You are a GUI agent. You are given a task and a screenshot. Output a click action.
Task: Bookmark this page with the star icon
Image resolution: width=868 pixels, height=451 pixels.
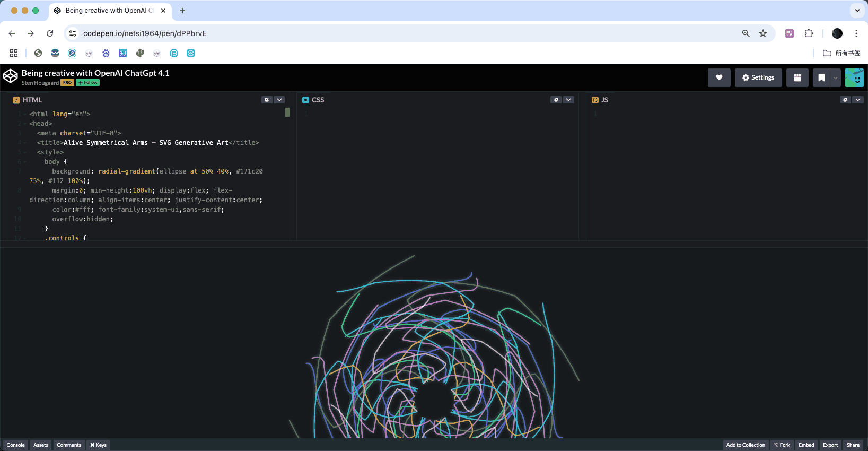(763, 33)
